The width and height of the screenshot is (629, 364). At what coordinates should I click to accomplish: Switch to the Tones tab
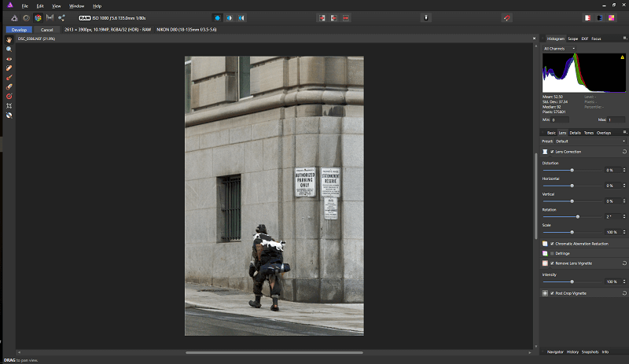click(x=589, y=133)
